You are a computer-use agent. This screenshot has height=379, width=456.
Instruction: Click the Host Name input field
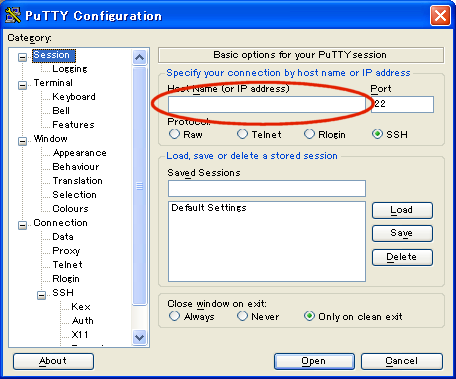[x=267, y=105]
